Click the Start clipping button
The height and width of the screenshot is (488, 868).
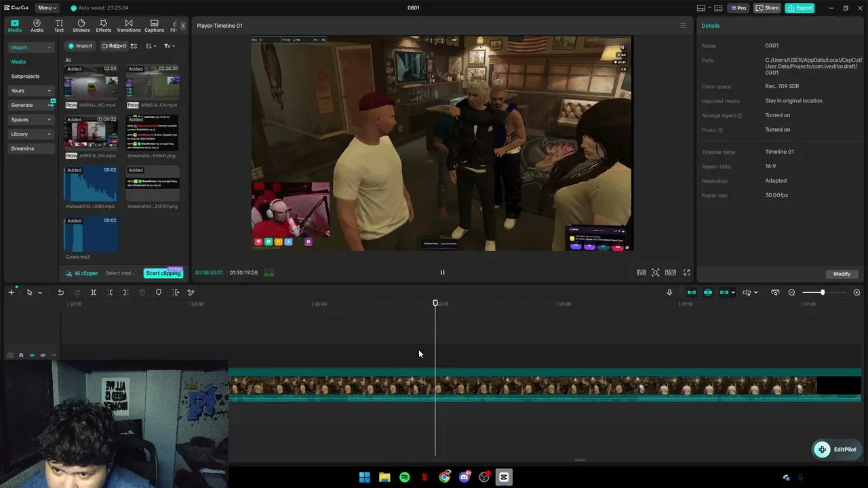pyautogui.click(x=163, y=273)
